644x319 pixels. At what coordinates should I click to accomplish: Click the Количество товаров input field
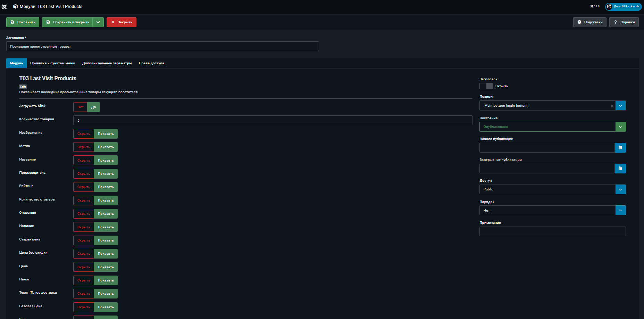tap(273, 120)
